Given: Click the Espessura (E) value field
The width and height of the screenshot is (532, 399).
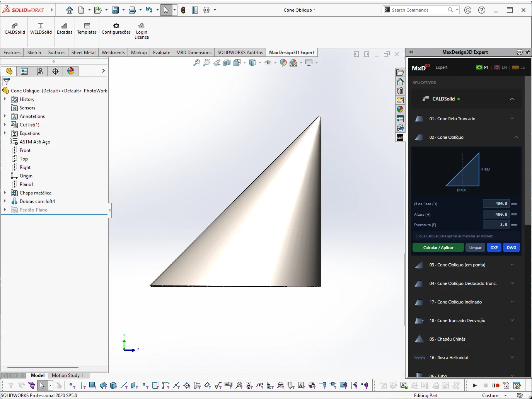Looking at the screenshot, I should pyautogui.click(x=496, y=225).
